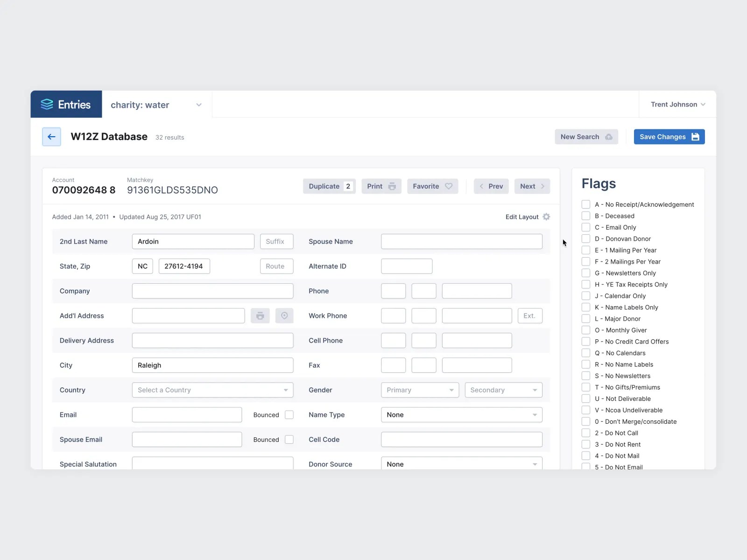This screenshot has width=747, height=560.
Task: Open the Select a Country dropdown
Action: tap(212, 390)
